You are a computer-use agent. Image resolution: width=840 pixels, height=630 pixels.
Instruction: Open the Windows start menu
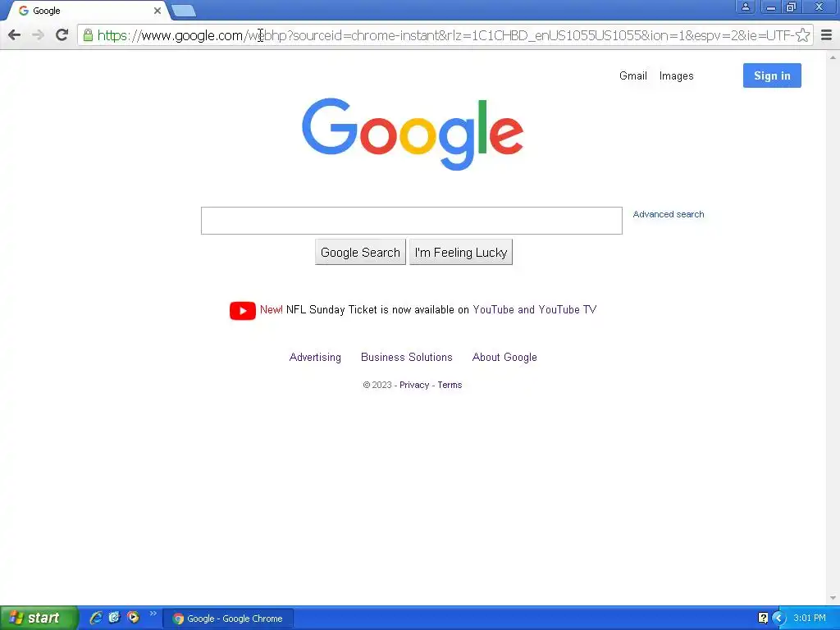39,618
